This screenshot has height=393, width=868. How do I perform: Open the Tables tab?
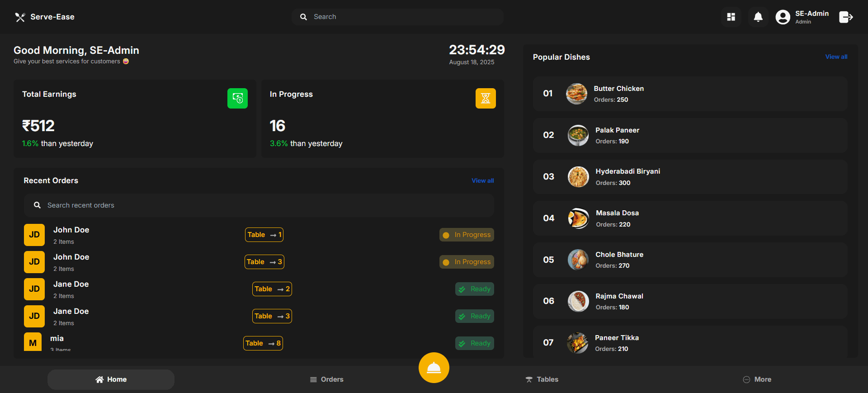pos(542,379)
